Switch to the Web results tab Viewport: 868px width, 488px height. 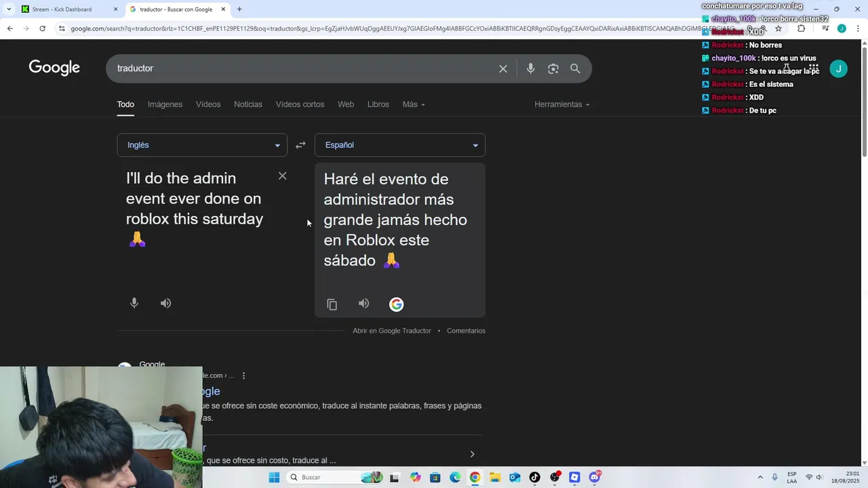[x=346, y=104]
